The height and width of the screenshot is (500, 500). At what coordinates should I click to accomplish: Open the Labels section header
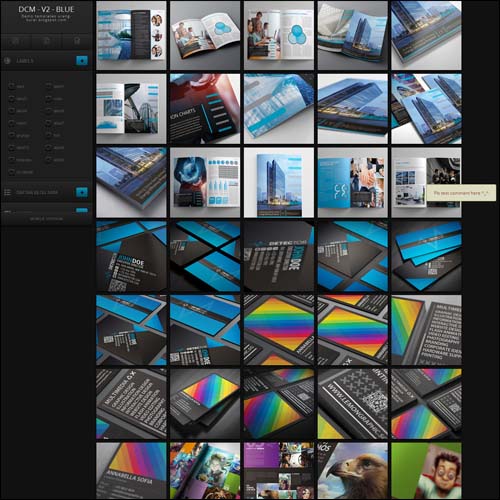(25, 61)
